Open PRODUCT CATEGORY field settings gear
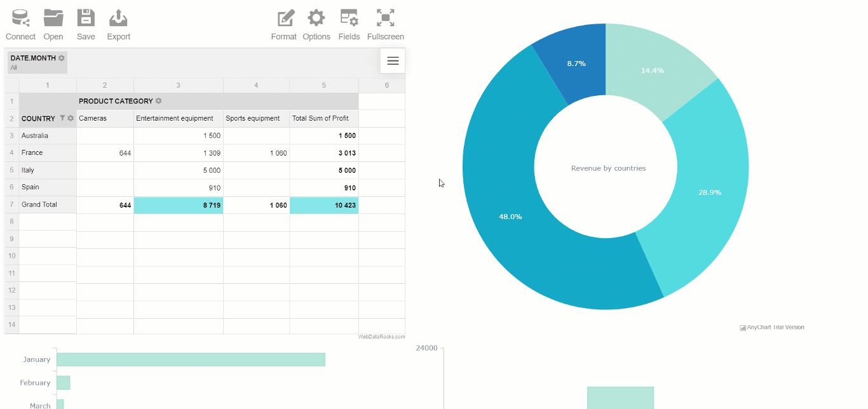Image resolution: width=868 pixels, height=409 pixels. coord(158,101)
